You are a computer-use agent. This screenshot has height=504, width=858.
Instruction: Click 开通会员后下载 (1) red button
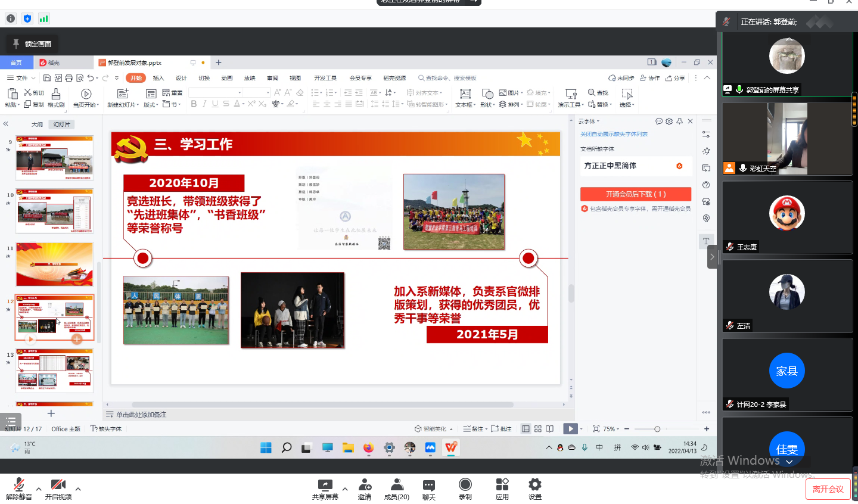[x=636, y=194]
